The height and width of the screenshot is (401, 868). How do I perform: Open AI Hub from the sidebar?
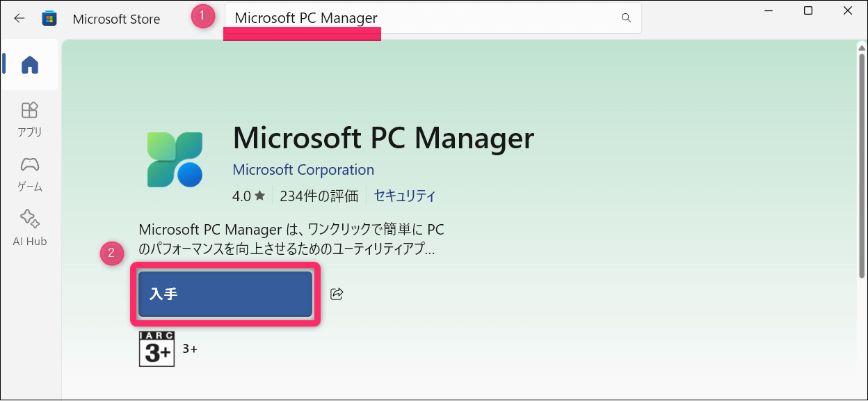click(x=30, y=228)
